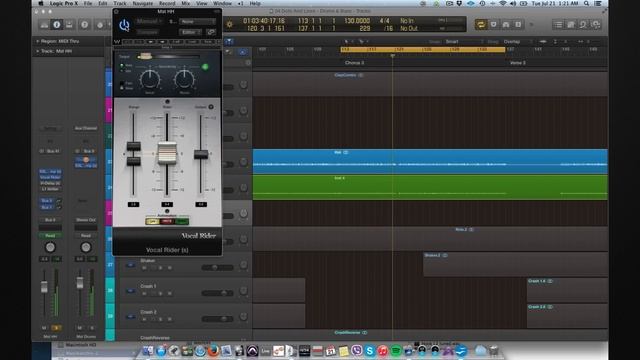Click the Trash icon in the Dock

tap(494, 351)
